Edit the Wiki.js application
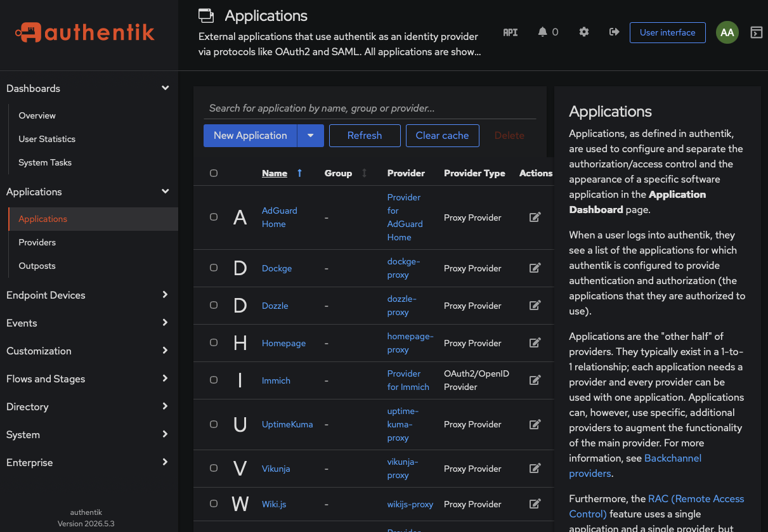The height and width of the screenshot is (532, 768). coord(535,504)
